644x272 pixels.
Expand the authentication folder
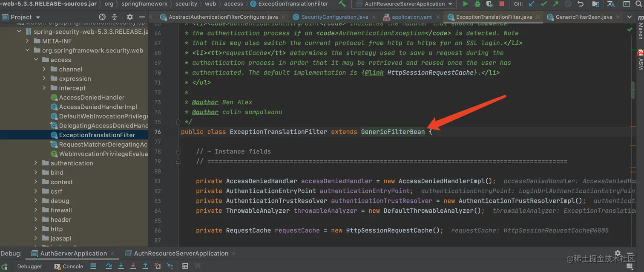coord(36,163)
